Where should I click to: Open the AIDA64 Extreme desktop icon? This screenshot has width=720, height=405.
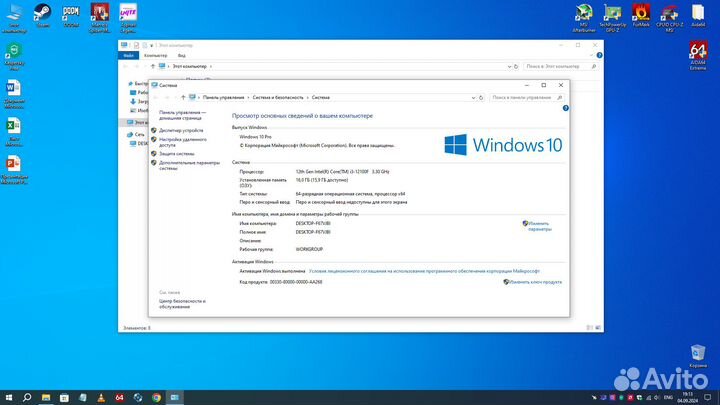coord(698,53)
